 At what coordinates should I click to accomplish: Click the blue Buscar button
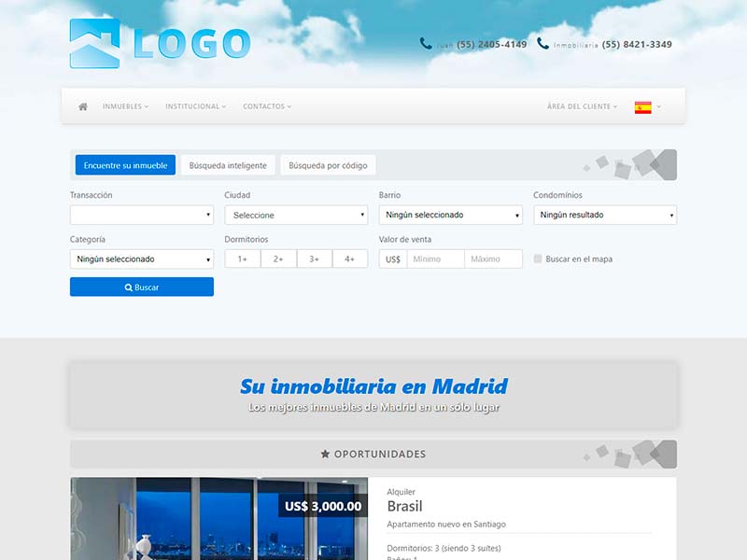tap(142, 287)
